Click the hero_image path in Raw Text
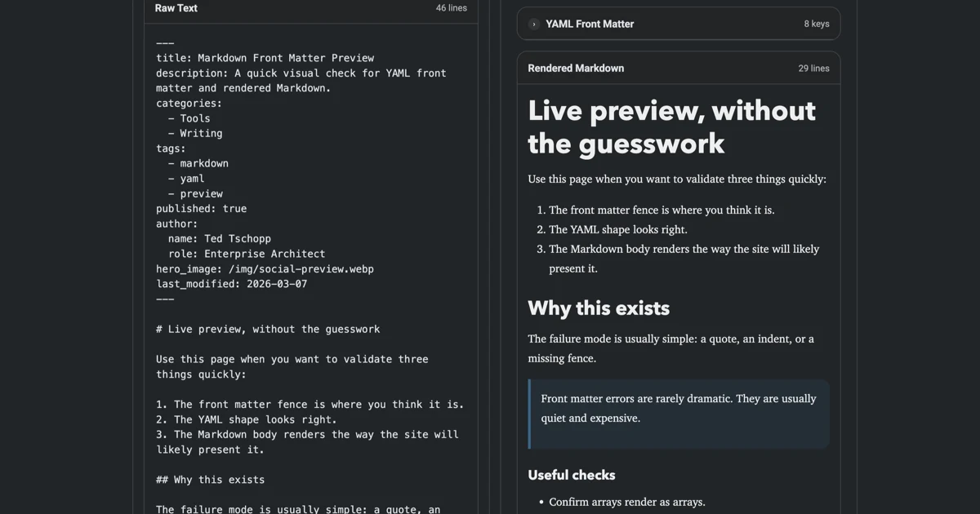 [265, 268]
